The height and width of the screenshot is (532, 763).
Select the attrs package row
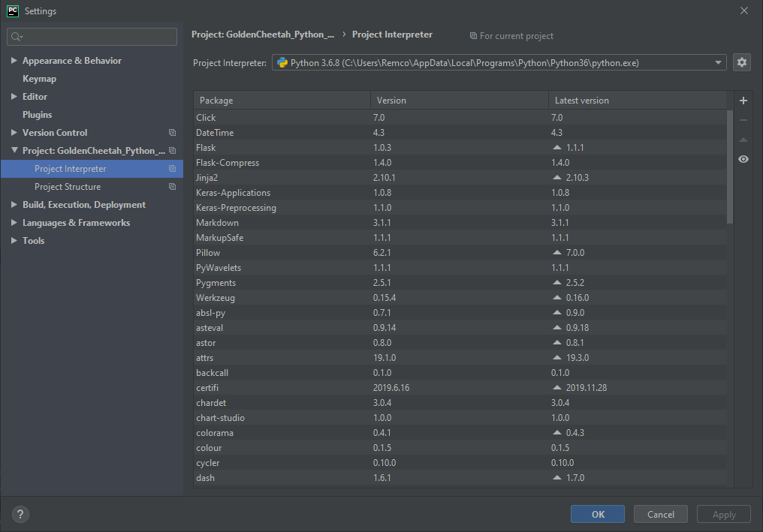[x=460, y=357]
